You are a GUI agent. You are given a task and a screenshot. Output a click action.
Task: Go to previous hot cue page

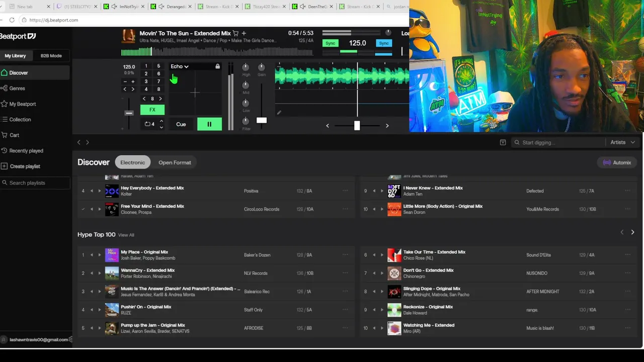pos(144,99)
